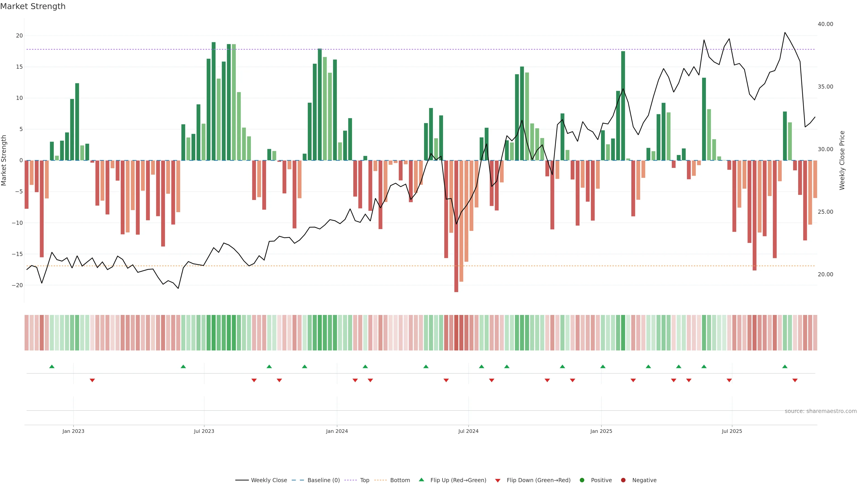The width and height of the screenshot is (868, 488).
Task: Click the green Positive circle in legend
Action: pos(582,480)
